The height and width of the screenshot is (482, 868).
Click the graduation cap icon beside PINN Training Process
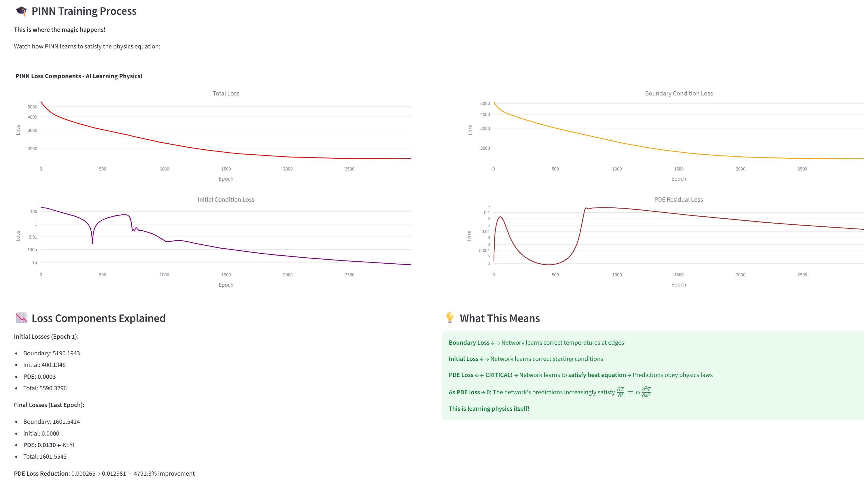(x=22, y=11)
